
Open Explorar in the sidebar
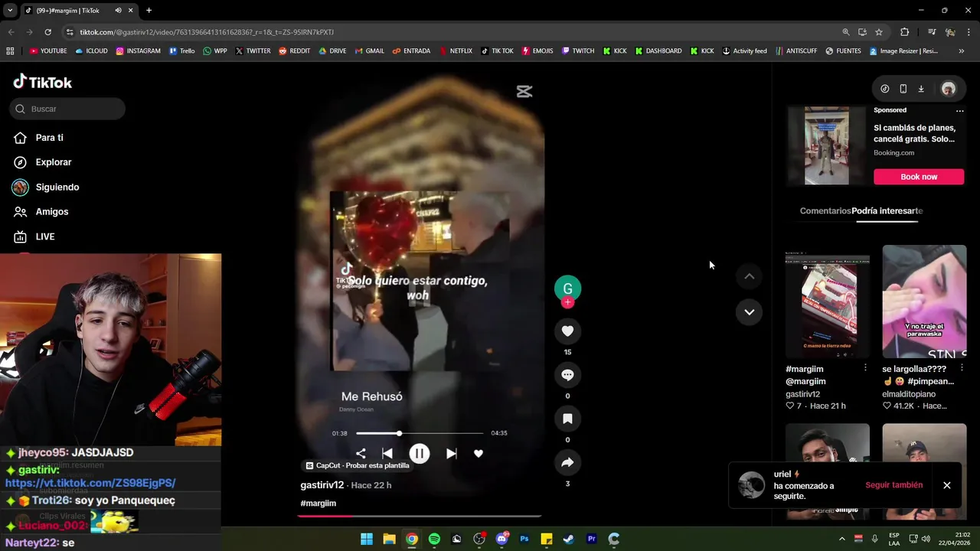[54, 162]
